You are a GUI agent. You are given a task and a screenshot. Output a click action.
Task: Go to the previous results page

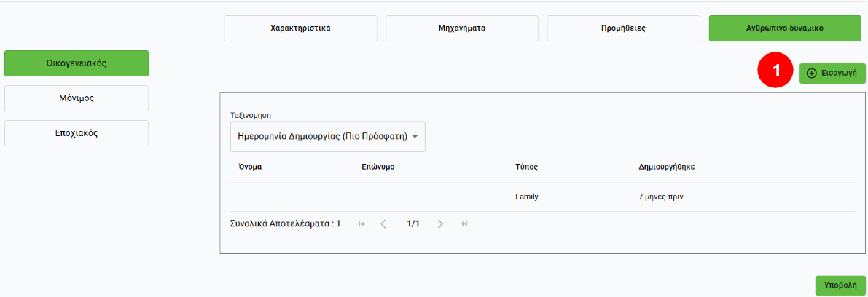click(384, 224)
